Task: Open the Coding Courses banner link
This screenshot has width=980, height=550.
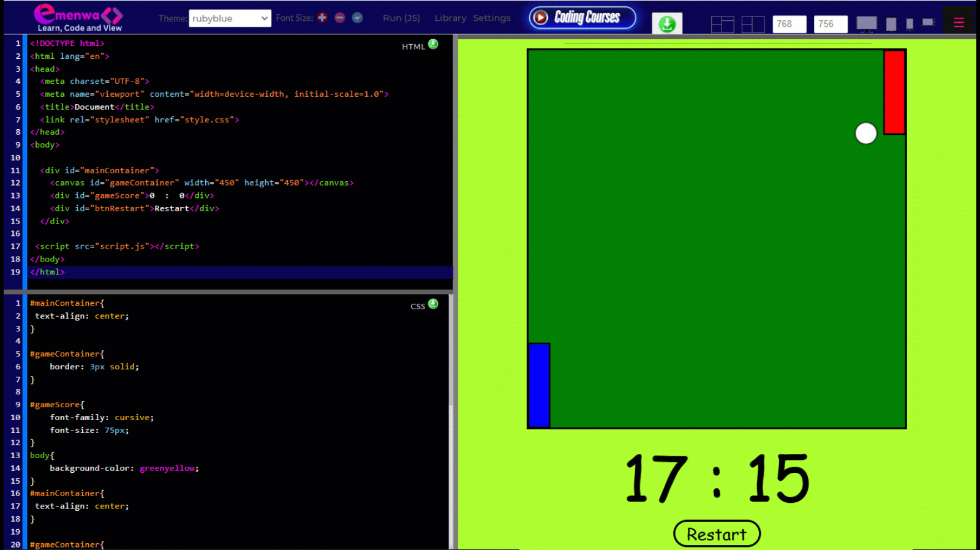Action: click(x=582, y=18)
